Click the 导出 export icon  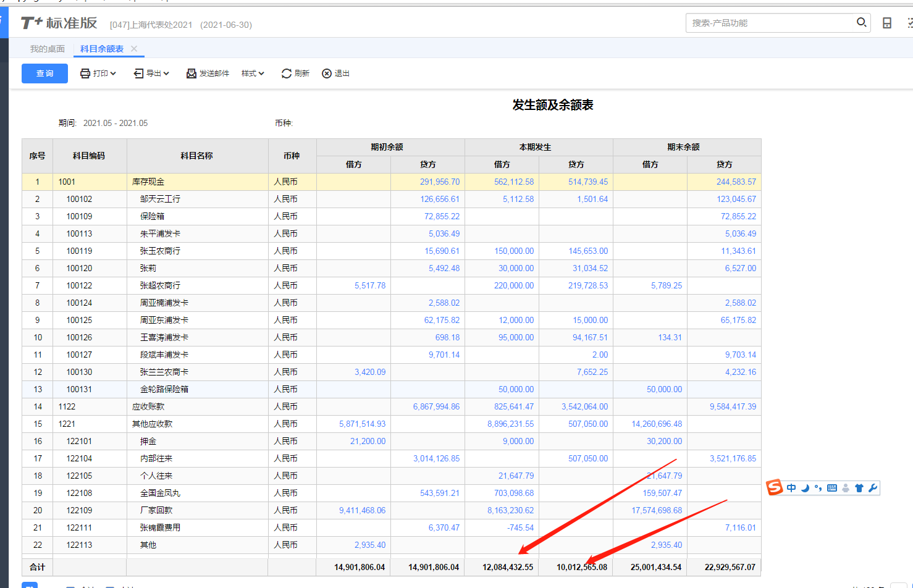pos(138,73)
